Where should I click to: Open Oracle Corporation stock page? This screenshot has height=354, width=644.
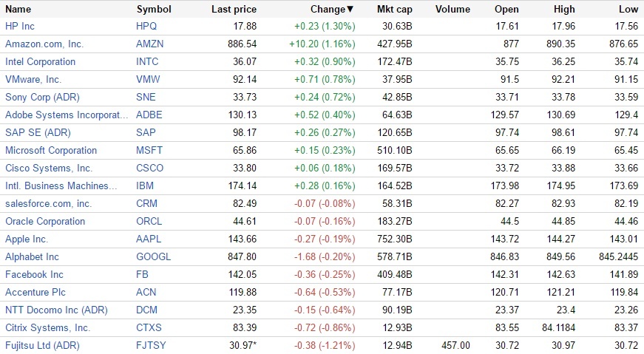[45, 221]
